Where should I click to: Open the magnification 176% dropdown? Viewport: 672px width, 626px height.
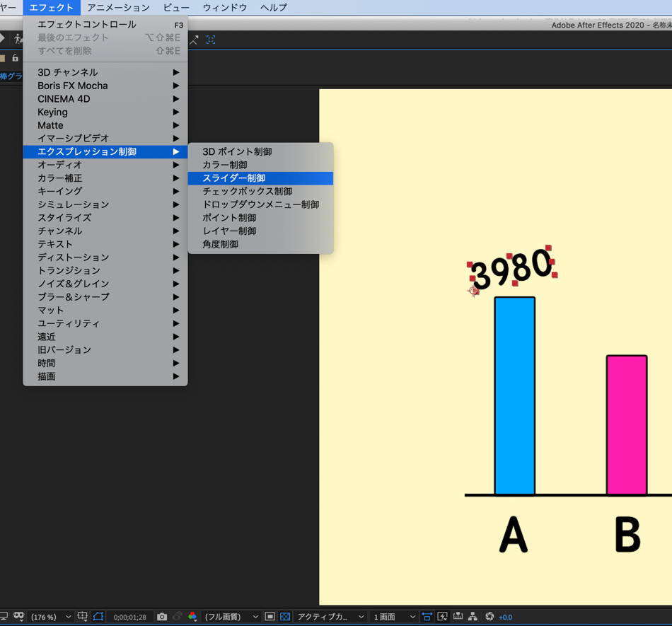pos(50,617)
